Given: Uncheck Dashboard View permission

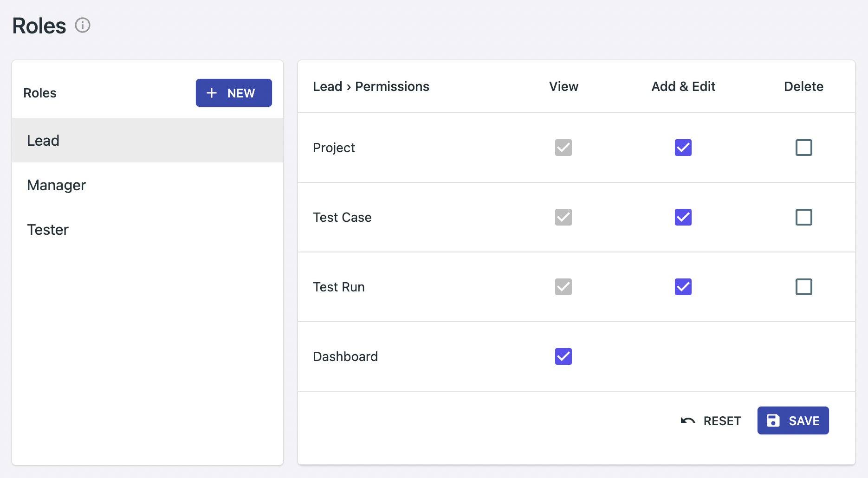Looking at the screenshot, I should 563,356.
